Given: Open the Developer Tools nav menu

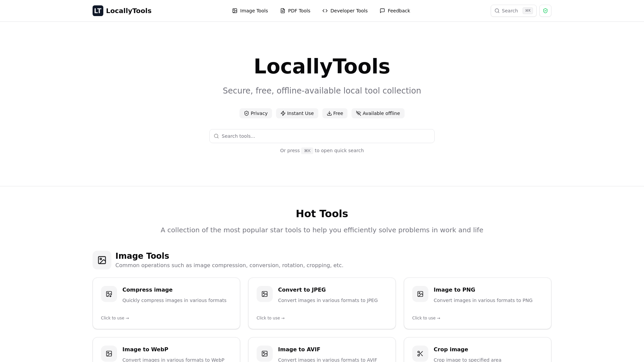Looking at the screenshot, I should tap(345, 11).
